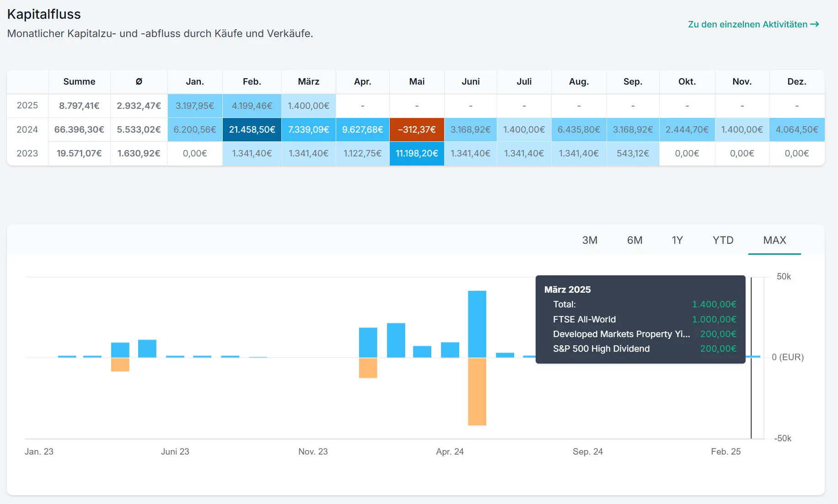Choose the YTD range tab
The width and height of the screenshot is (838, 504).
(723, 240)
